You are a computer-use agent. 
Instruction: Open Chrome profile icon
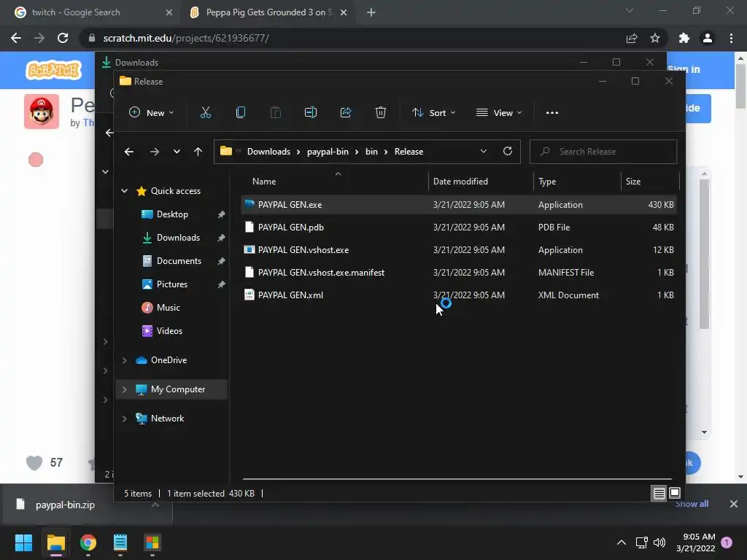coord(708,38)
